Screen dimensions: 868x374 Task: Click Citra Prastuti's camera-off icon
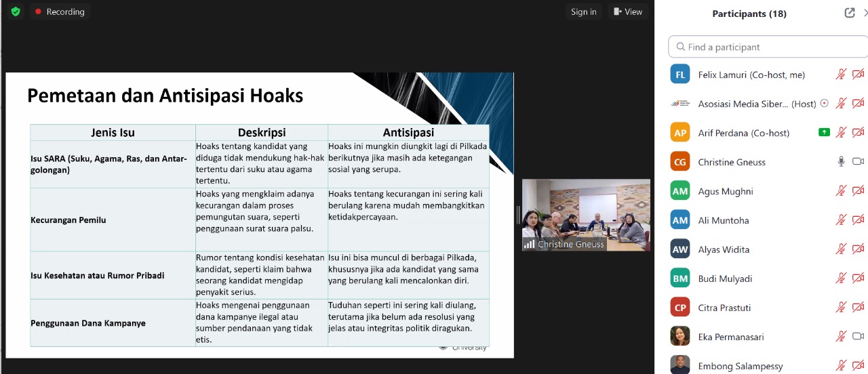pyautogui.click(x=858, y=308)
